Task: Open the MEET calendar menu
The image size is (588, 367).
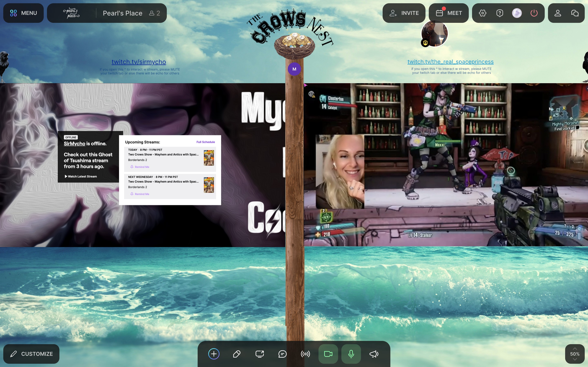Action: 449,13
